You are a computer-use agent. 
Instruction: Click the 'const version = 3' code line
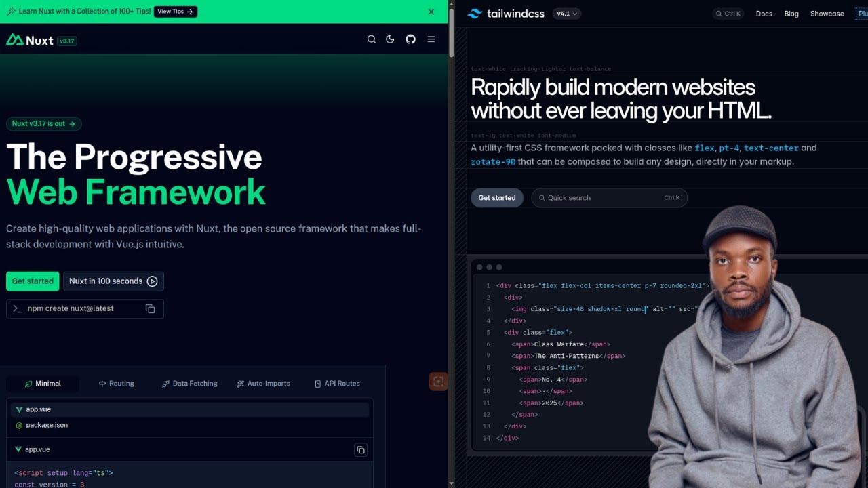coord(50,485)
